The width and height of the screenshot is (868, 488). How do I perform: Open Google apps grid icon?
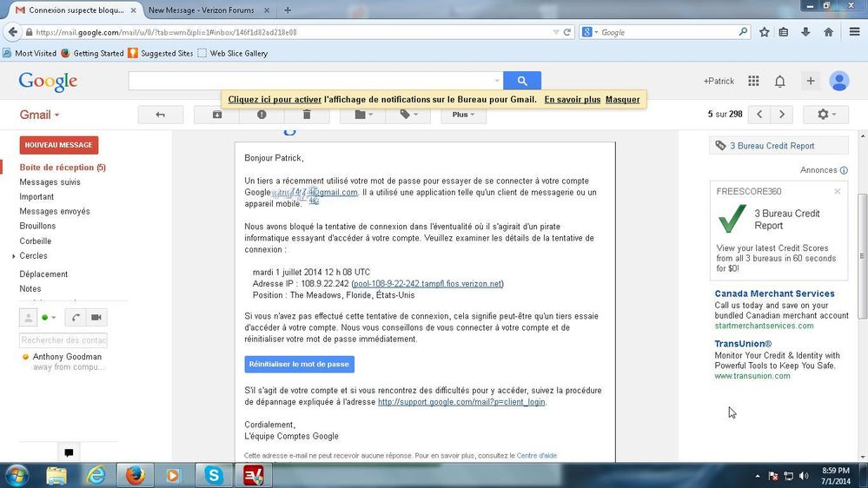click(753, 82)
